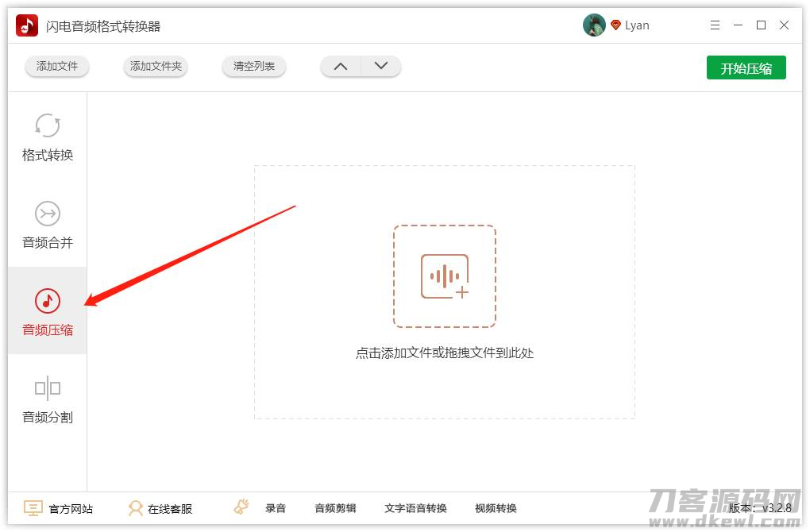Click the person icon beside 在线客服
This screenshot has height=532, width=810.
coord(135,508)
